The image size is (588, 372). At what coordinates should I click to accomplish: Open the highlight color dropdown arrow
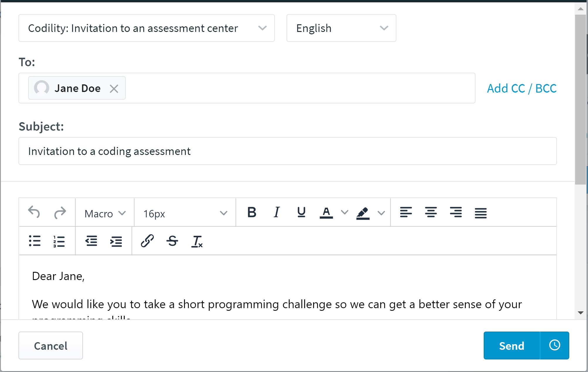click(381, 213)
